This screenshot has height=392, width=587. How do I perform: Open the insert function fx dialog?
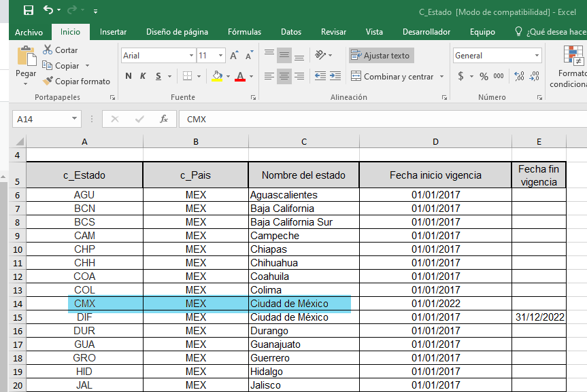[x=164, y=120]
